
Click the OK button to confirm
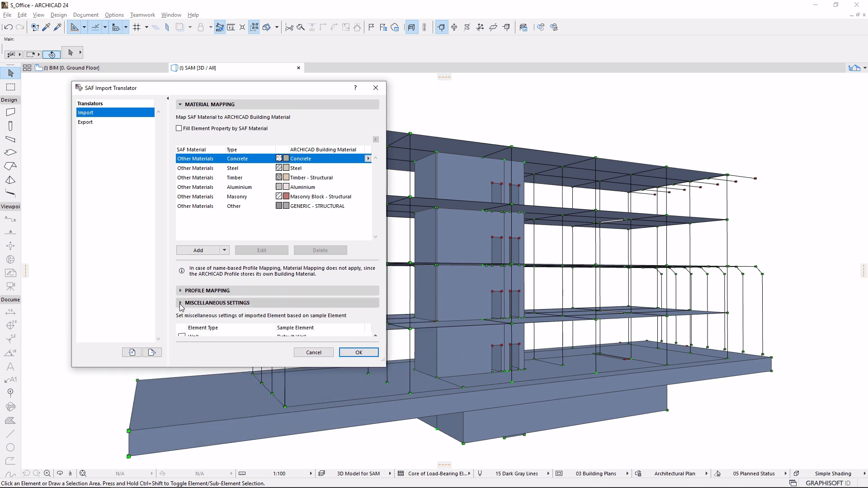click(x=359, y=352)
